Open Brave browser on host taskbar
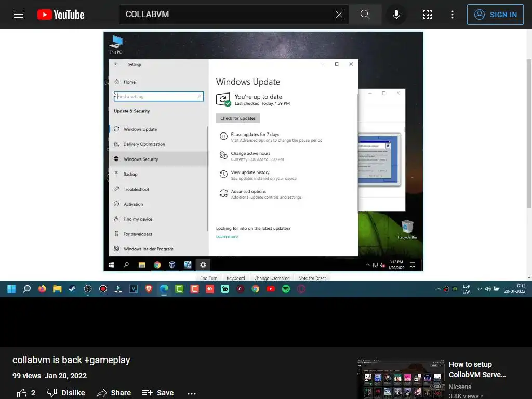532x399 pixels. tap(149, 289)
